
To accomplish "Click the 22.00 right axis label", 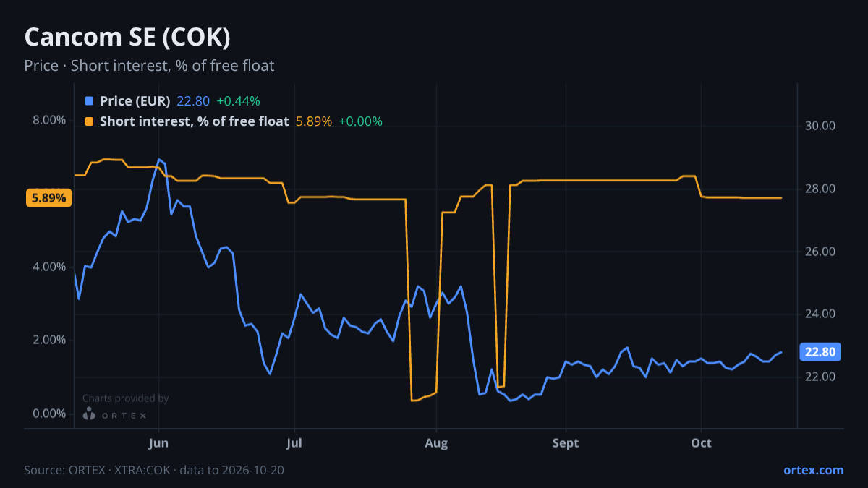I will click(x=820, y=377).
